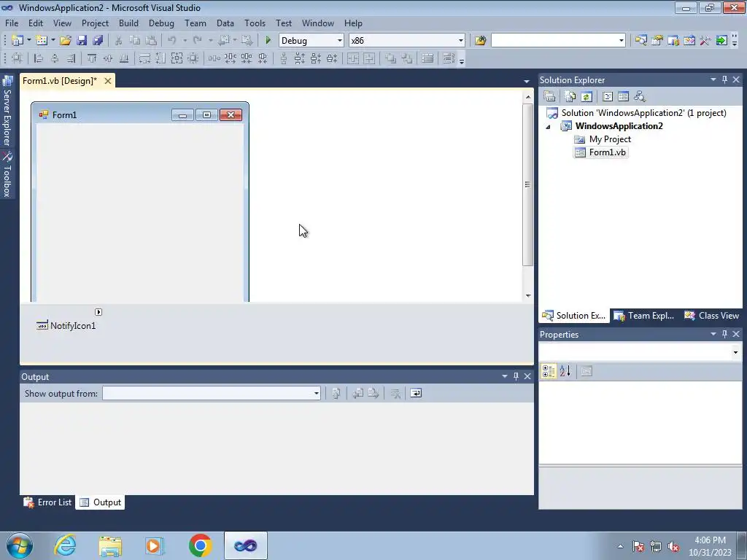Toggle auto-hide pin on Output panel

pyautogui.click(x=516, y=376)
